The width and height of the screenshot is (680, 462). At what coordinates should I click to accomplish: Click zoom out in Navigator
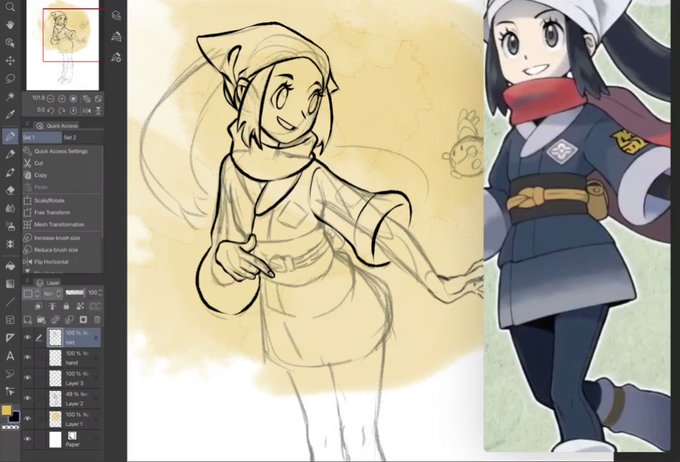pyautogui.click(x=50, y=99)
